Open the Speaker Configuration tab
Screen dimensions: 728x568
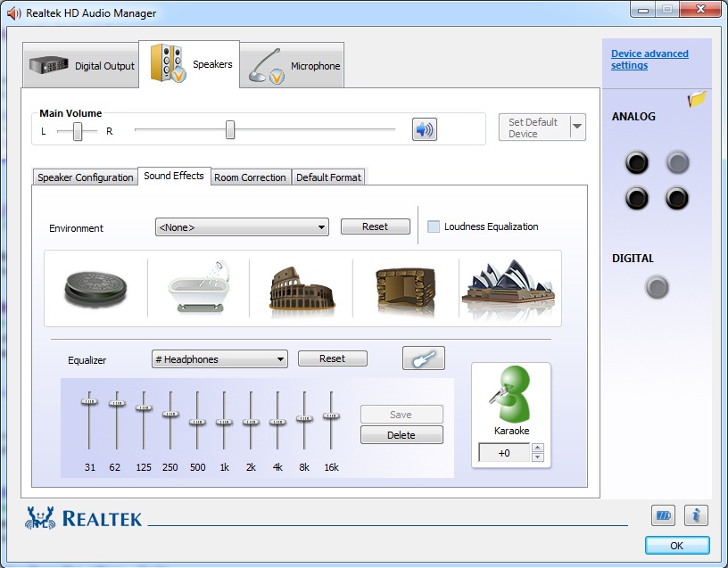(86, 177)
